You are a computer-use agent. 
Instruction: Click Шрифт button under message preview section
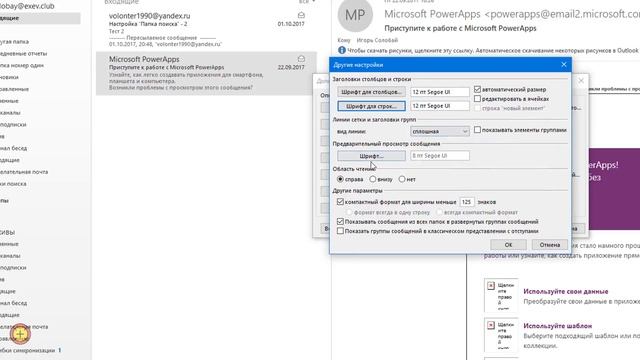(371, 156)
